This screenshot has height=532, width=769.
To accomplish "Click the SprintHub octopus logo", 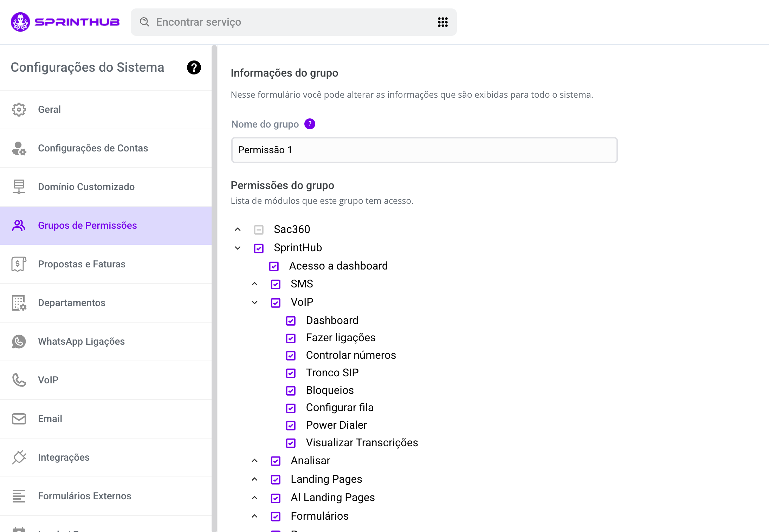I will coord(20,22).
